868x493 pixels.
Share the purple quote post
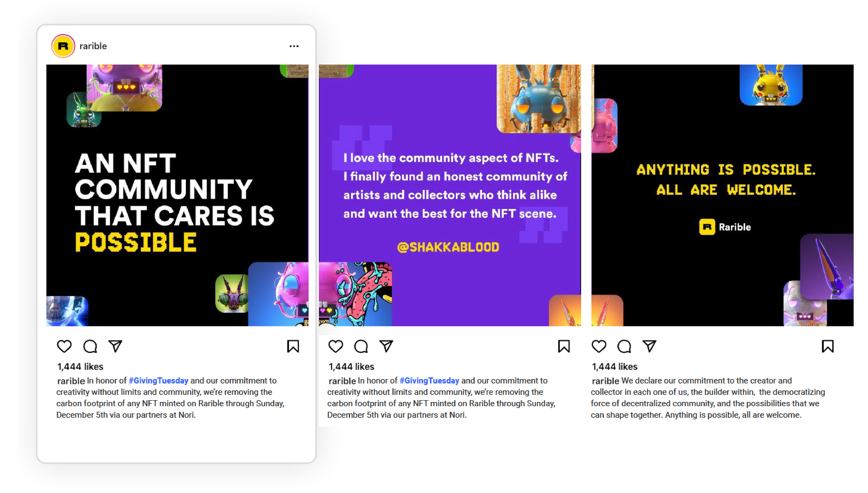click(x=386, y=346)
